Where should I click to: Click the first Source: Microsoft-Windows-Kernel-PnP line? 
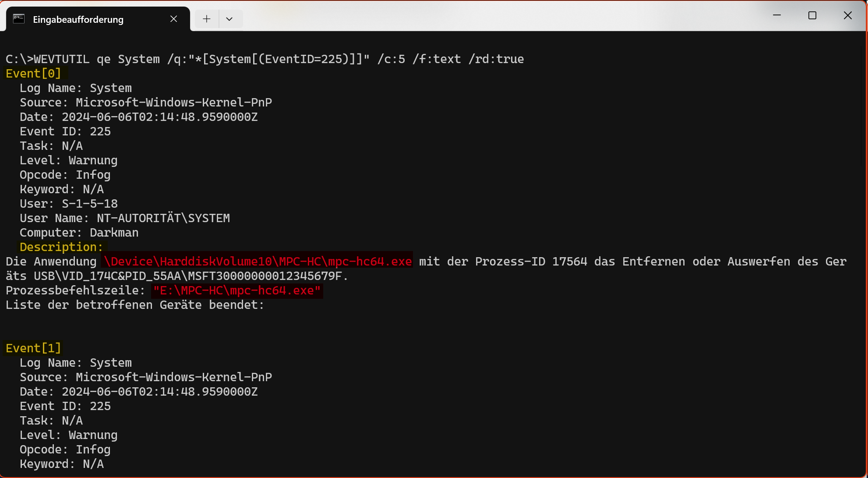coord(146,103)
